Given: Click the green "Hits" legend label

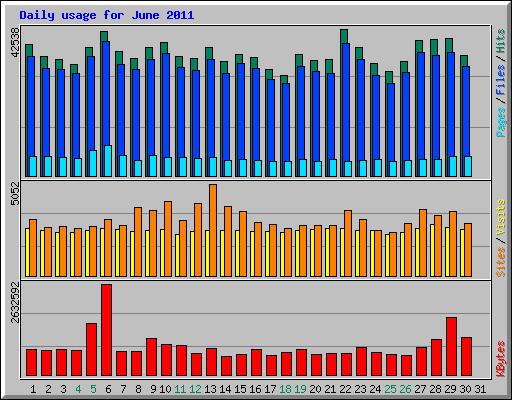Looking at the screenshot, I should pyautogui.click(x=501, y=41).
